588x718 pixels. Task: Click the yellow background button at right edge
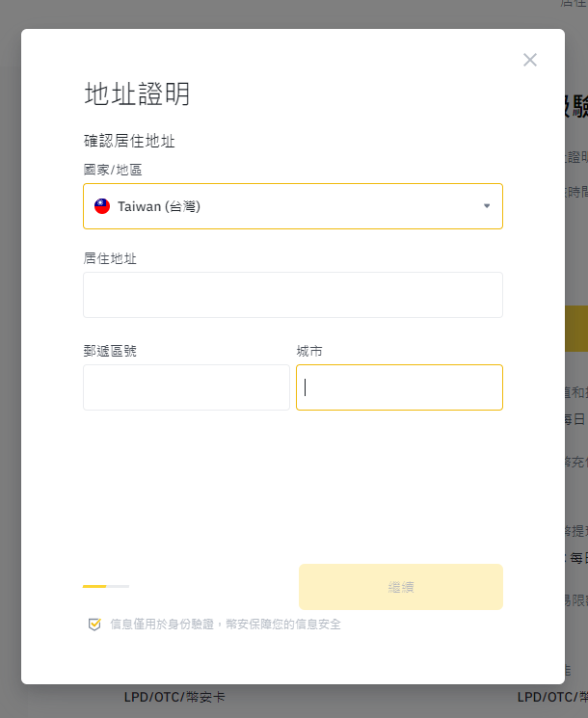click(x=575, y=329)
